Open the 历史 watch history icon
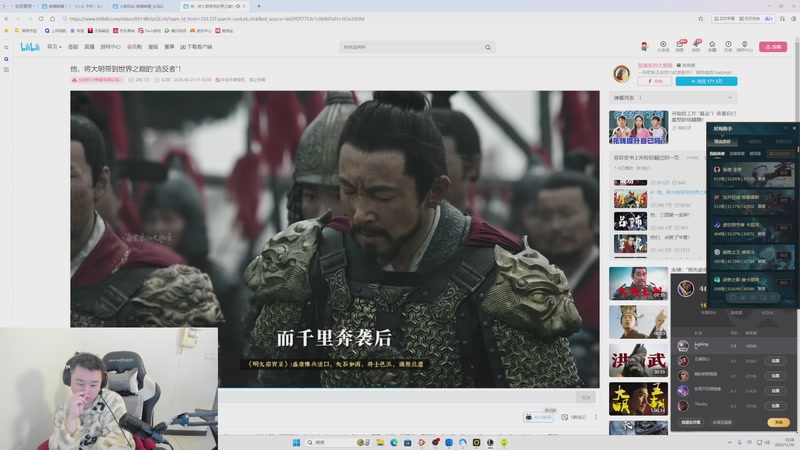The image size is (800, 450). coord(728,46)
